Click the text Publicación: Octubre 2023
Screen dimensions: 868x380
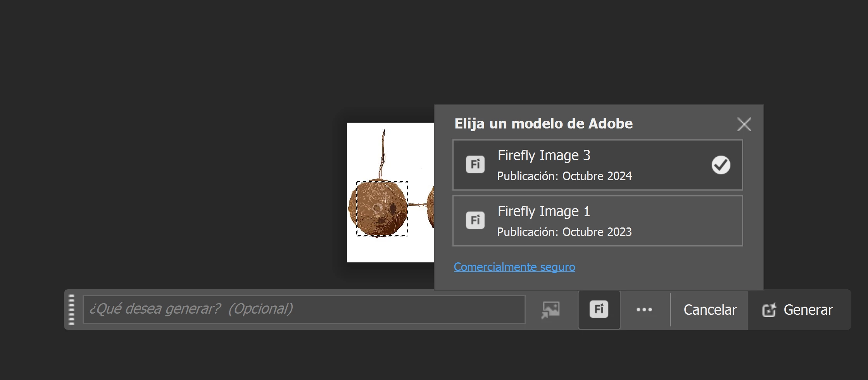coord(564,232)
